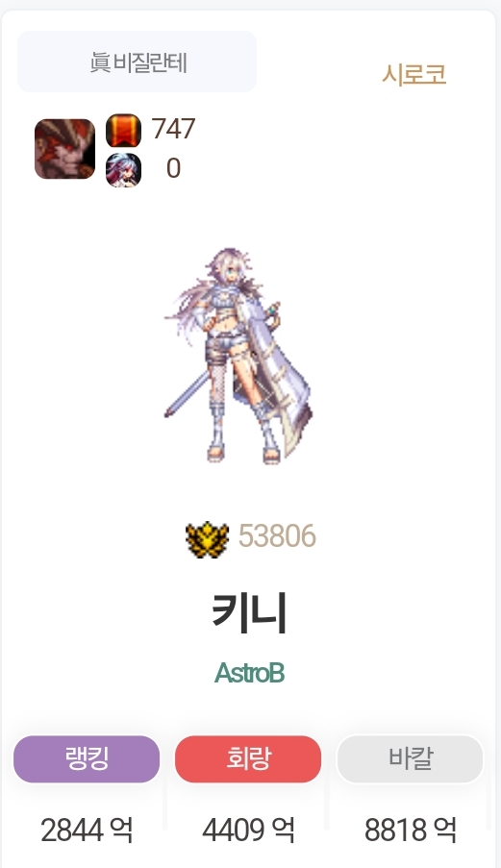Image resolution: width=501 pixels, height=868 pixels.
Task: Open the AstroB guild link
Action: coord(249,673)
